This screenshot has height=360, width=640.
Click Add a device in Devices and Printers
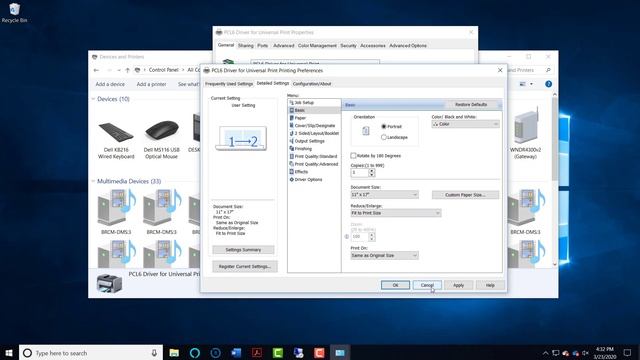click(110, 84)
